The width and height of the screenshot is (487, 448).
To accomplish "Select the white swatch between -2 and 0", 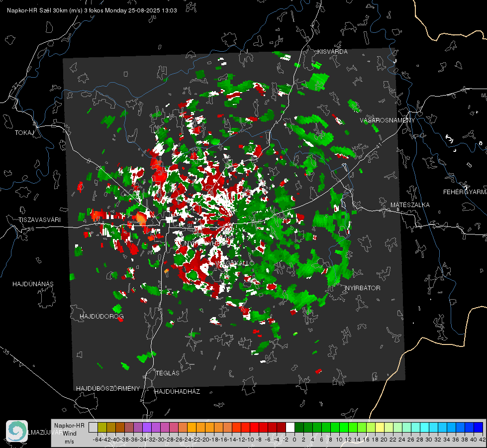I will click(290, 427).
